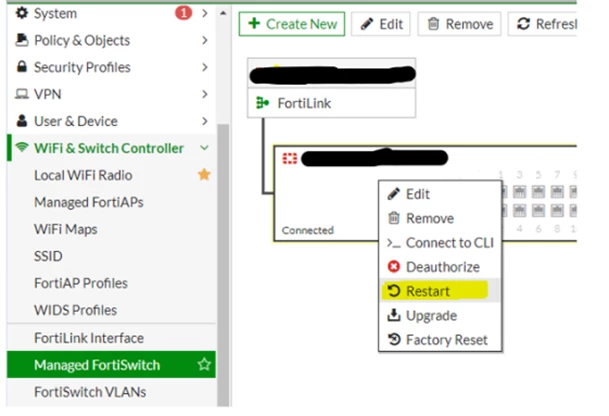
Task: Click the Upgrade download icon
Action: click(x=394, y=315)
